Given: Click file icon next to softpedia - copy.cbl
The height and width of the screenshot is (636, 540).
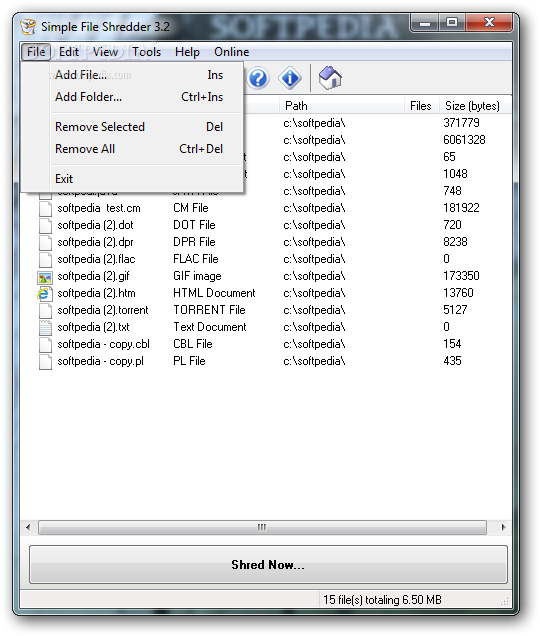Looking at the screenshot, I should [x=45, y=345].
